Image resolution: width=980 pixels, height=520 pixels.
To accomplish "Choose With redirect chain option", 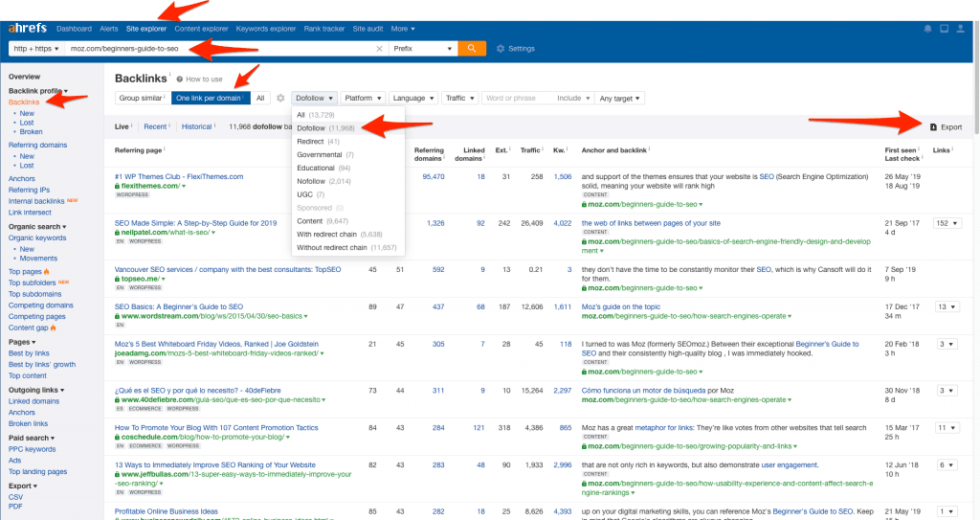I will coord(348,234).
